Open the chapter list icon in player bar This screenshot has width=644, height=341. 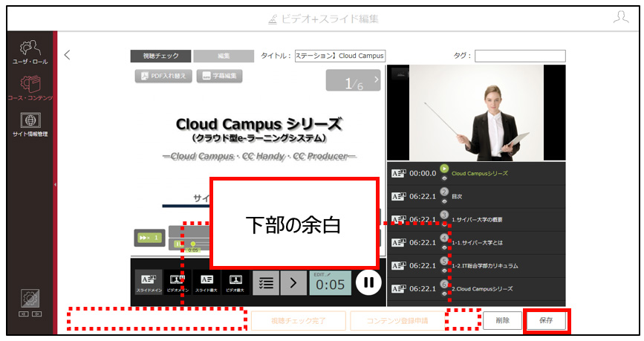point(266,282)
